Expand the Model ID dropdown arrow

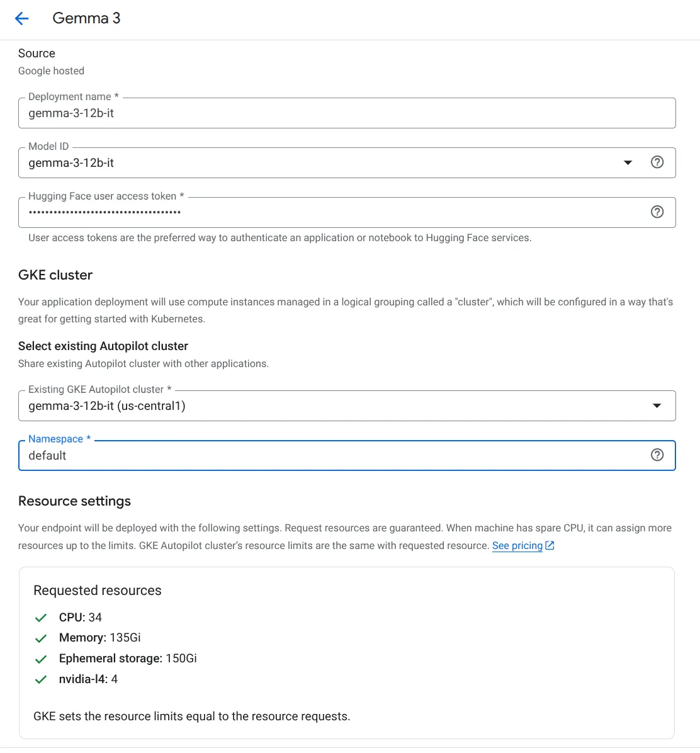point(628,163)
